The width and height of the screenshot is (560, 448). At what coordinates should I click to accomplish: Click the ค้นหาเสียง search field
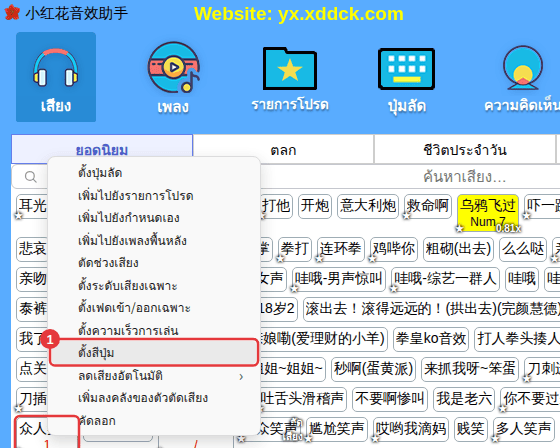pyautogui.click(x=464, y=176)
